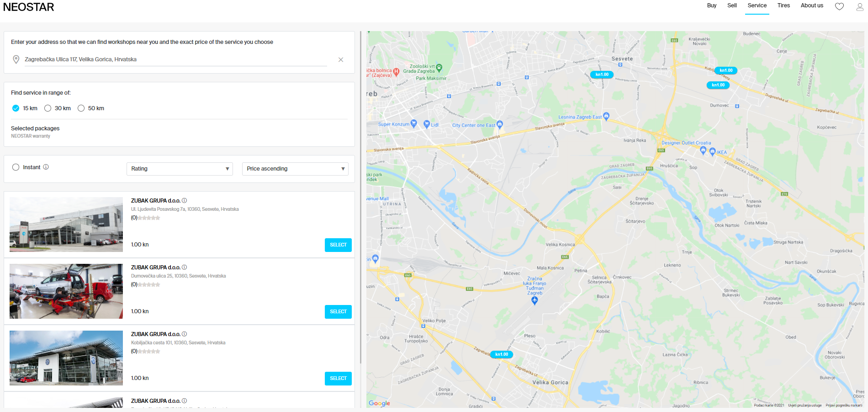Click the location pin icon in address field

16,59
